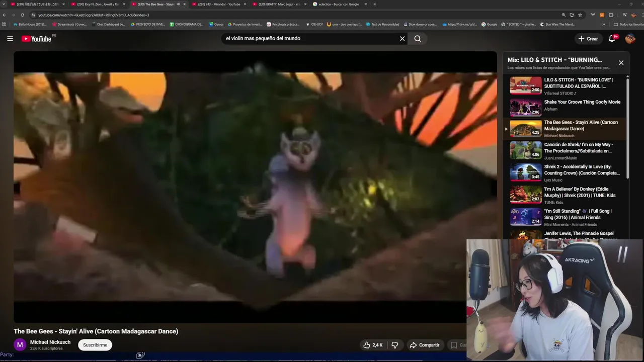This screenshot has width=644, height=362.
Task: Switch to the Buscar con Google tab
Action: pos(339,4)
